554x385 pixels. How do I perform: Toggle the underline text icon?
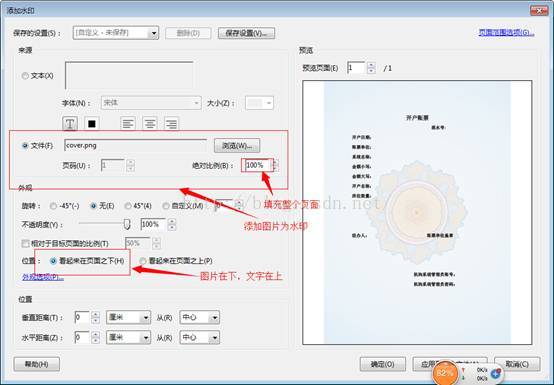pos(70,124)
